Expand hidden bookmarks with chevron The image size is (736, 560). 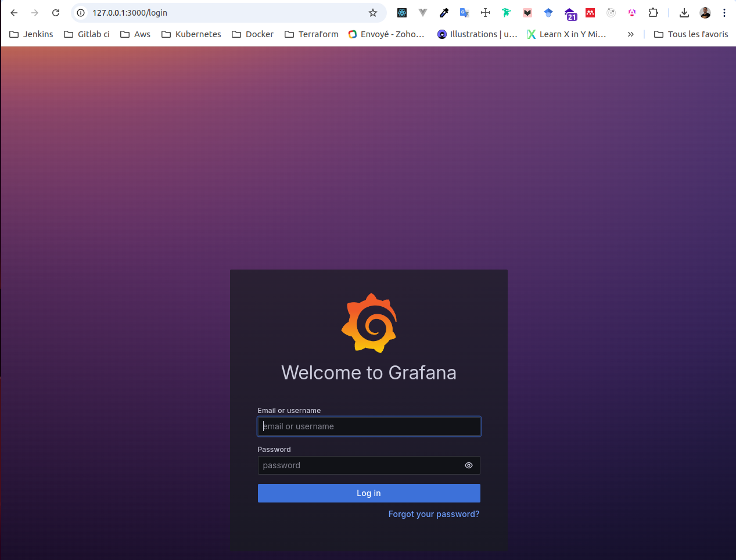630,34
